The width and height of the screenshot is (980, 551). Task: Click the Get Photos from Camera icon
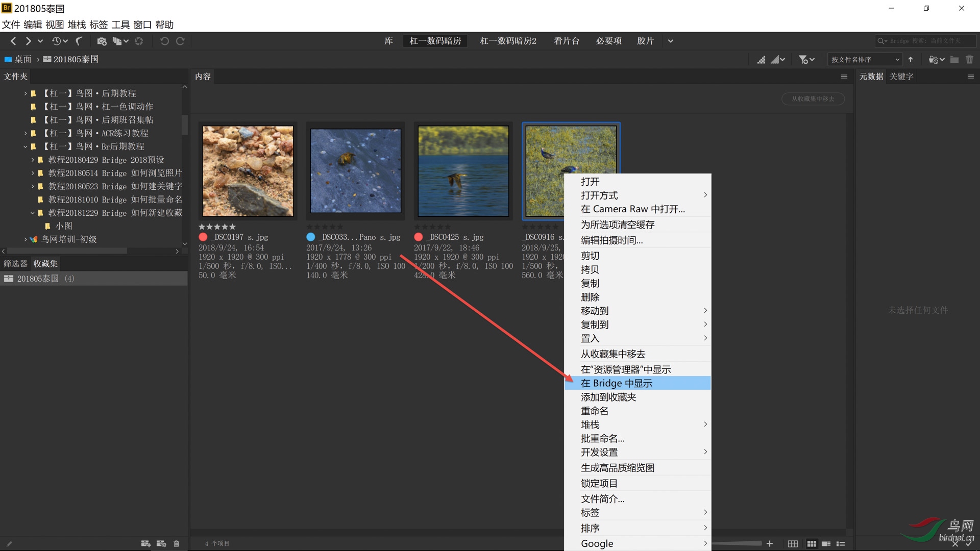pos(102,41)
